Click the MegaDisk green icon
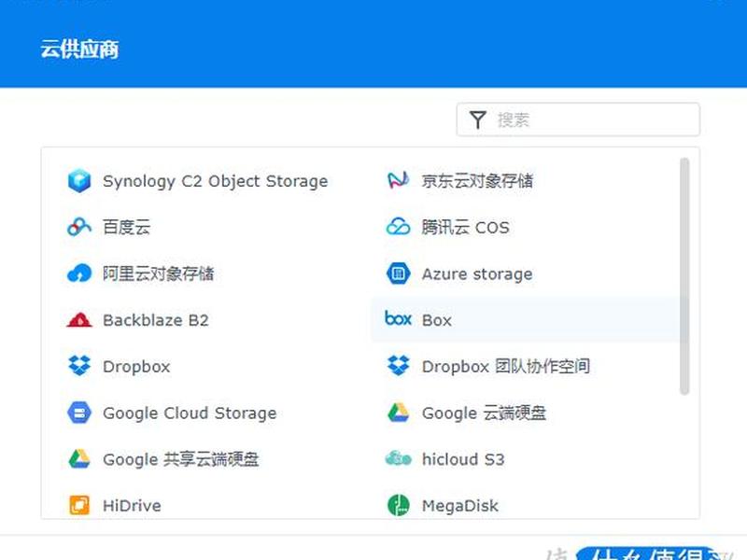 pos(398,505)
